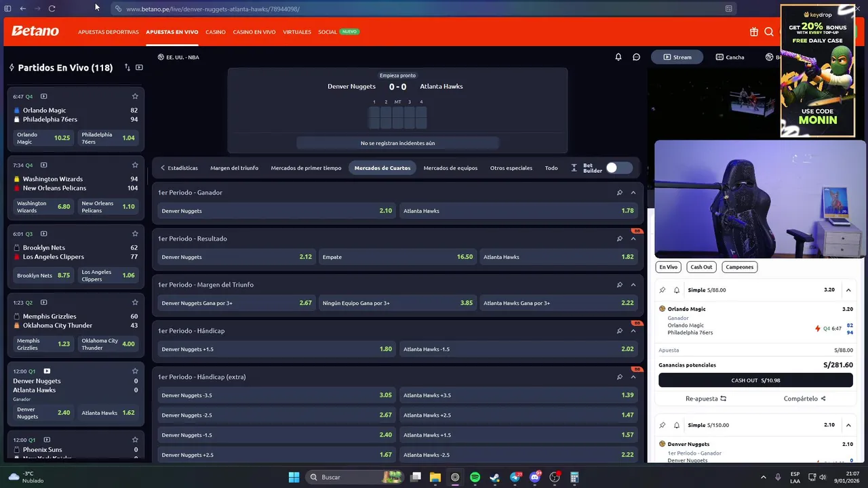Enable alerts bell on Simple S/88.00 bet
This screenshot has width=868, height=488.
pos(676,290)
